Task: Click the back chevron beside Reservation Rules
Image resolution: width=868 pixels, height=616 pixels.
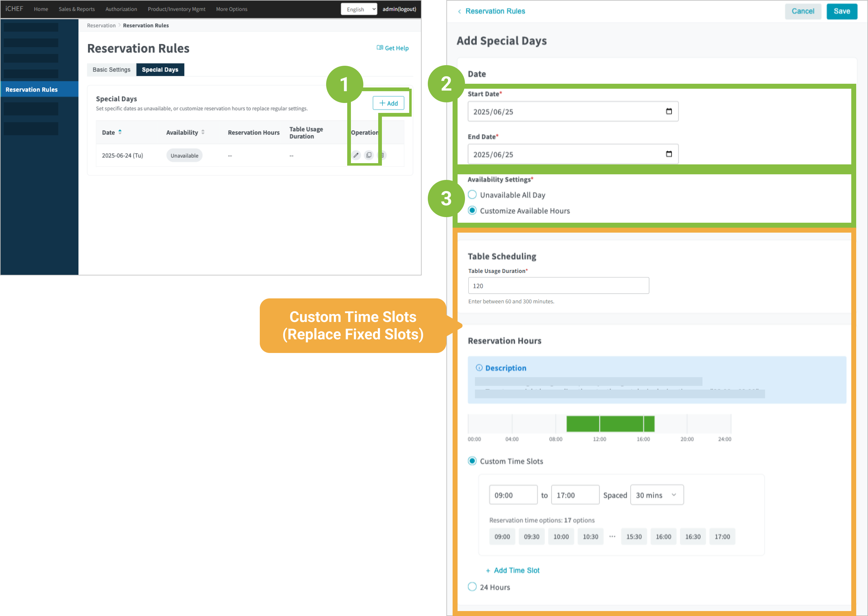Action: pyautogui.click(x=459, y=11)
